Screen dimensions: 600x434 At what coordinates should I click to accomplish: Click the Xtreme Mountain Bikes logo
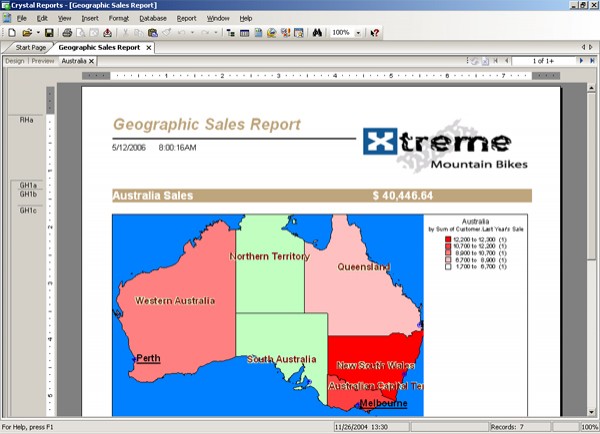click(x=445, y=147)
